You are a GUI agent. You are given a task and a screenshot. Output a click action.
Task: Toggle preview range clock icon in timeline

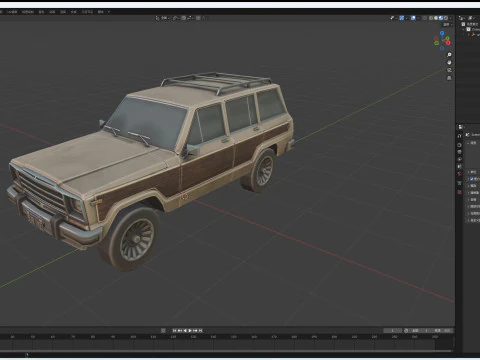[406, 330]
